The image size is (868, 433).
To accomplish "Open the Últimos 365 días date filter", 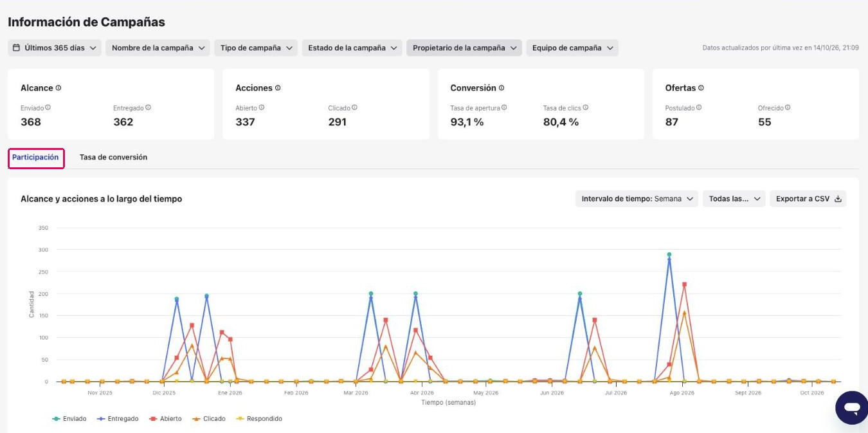I will tap(55, 48).
